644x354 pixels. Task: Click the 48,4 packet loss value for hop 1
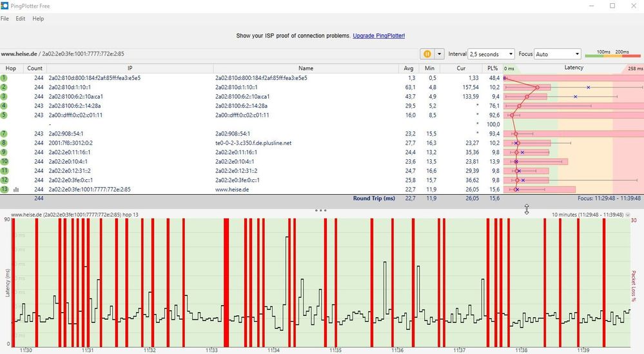point(494,77)
